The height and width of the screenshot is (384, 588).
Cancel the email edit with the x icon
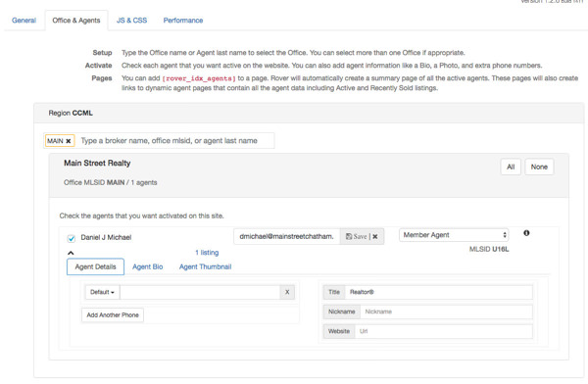[375, 236]
